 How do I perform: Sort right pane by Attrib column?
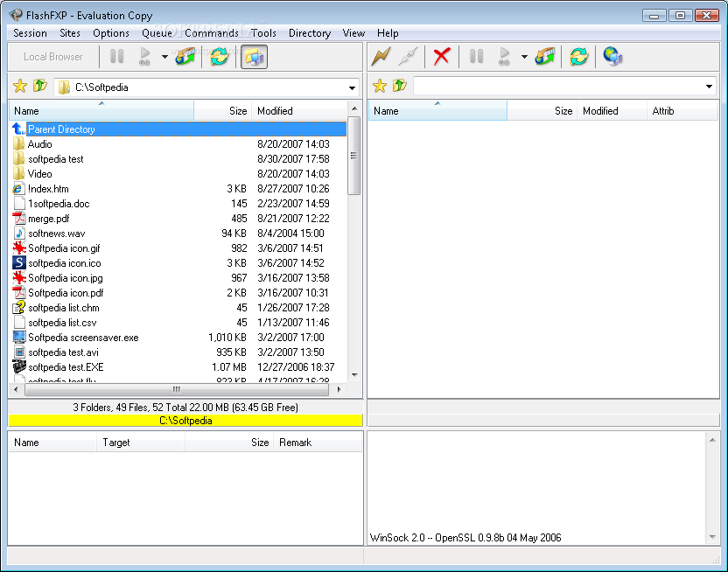(682, 111)
